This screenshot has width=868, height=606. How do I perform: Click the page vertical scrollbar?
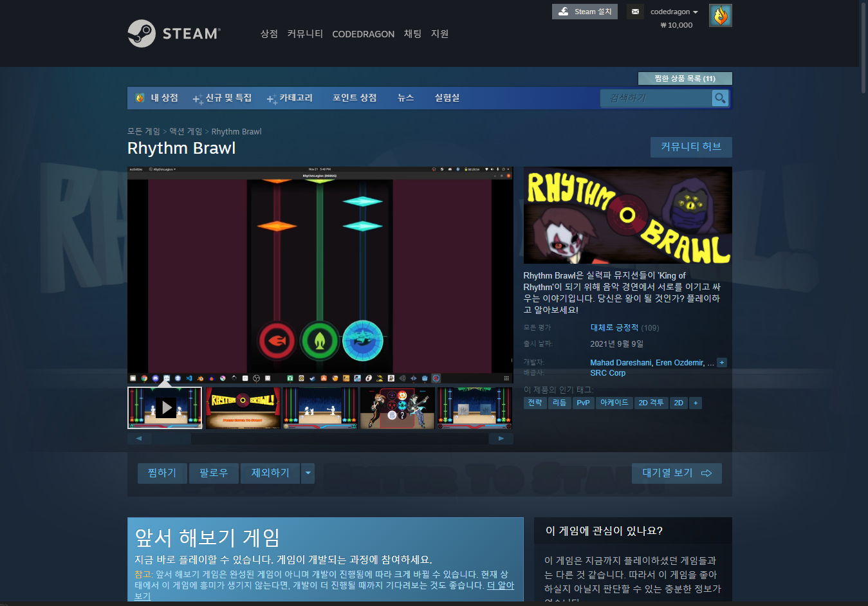(x=863, y=47)
